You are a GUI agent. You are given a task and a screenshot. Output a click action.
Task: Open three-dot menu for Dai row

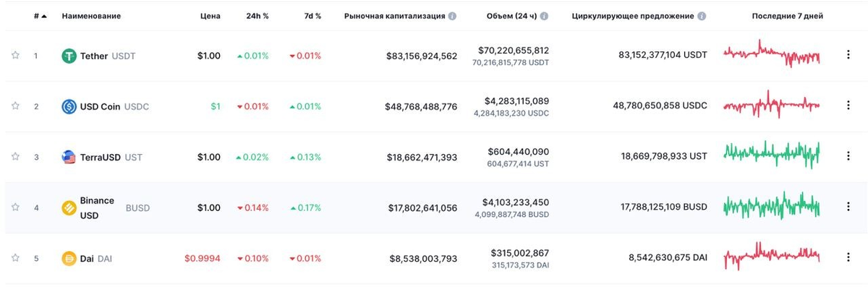pos(848,257)
